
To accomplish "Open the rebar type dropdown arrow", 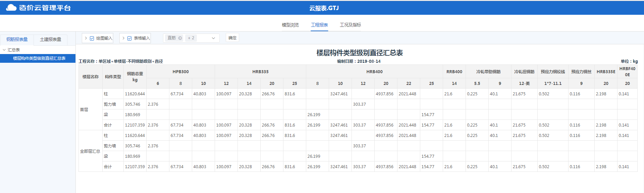I will pos(213,38).
